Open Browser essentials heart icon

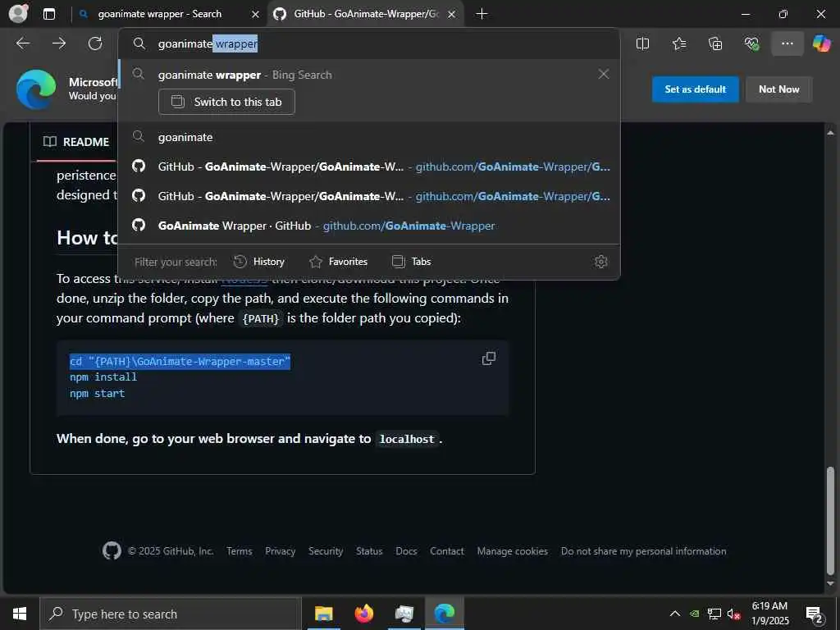(751, 43)
